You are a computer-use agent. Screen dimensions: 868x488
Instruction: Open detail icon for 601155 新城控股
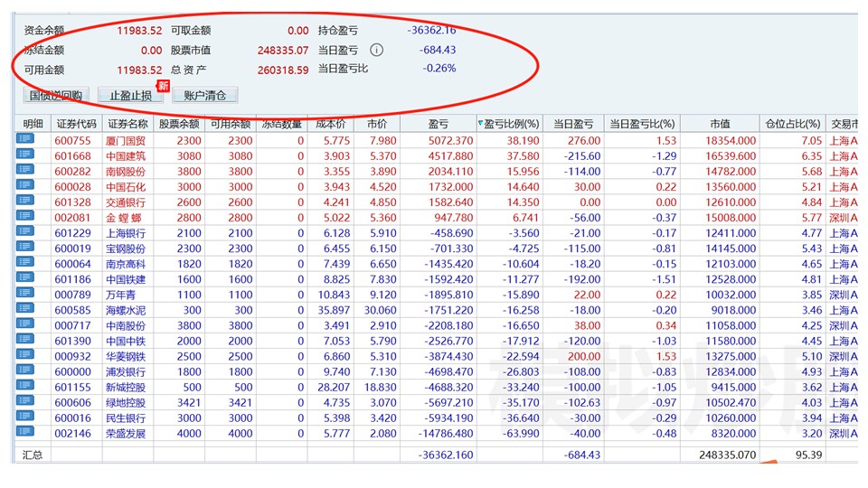[x=25, y=386]
